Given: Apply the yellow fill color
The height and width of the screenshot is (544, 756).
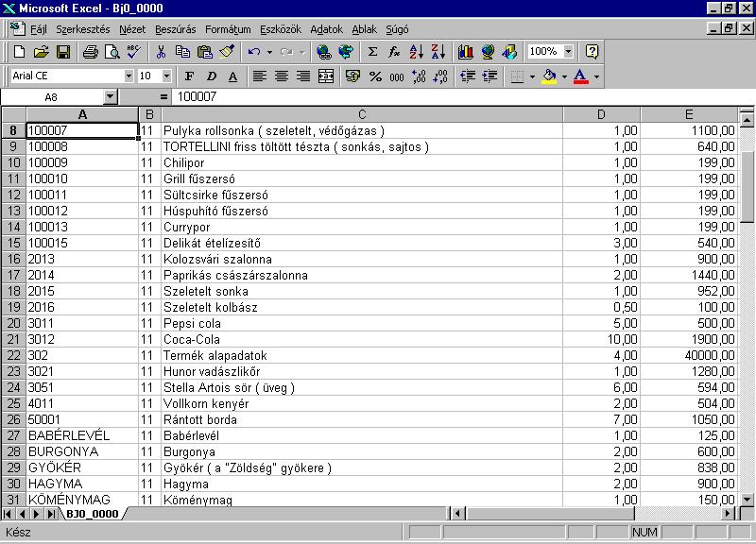Looking at the screenshot, I should coord(549,76).
